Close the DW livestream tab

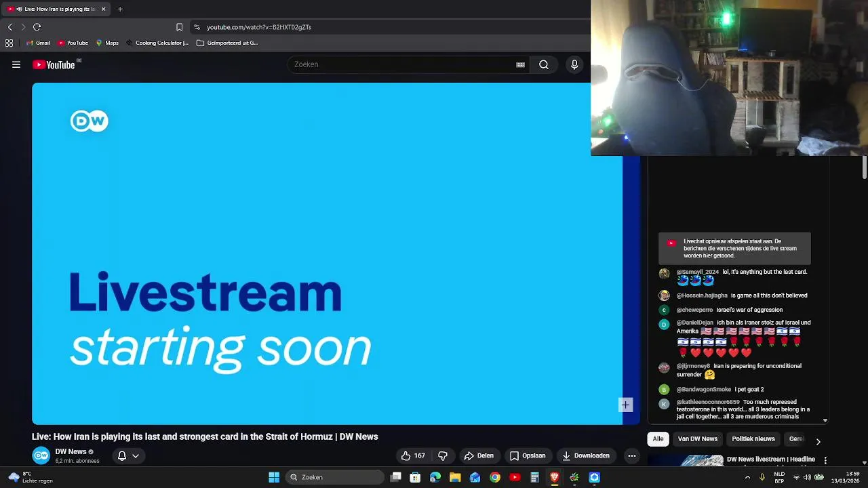[x=103, y=9]
